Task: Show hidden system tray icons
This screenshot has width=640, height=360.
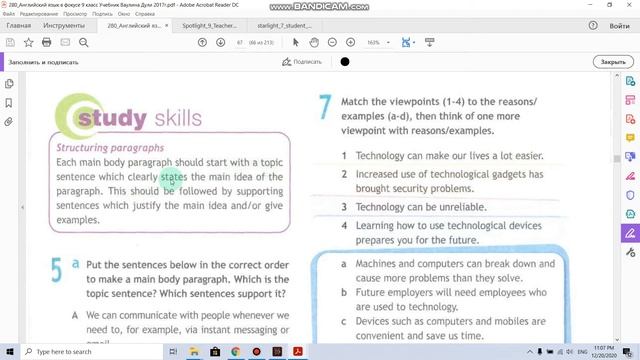Action: point(529,351)
